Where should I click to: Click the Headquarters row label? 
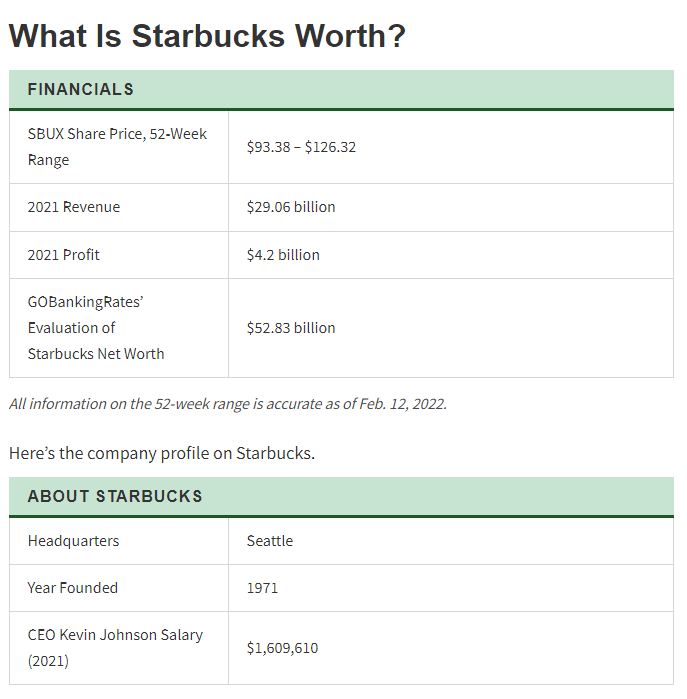[x=73, y=541]
